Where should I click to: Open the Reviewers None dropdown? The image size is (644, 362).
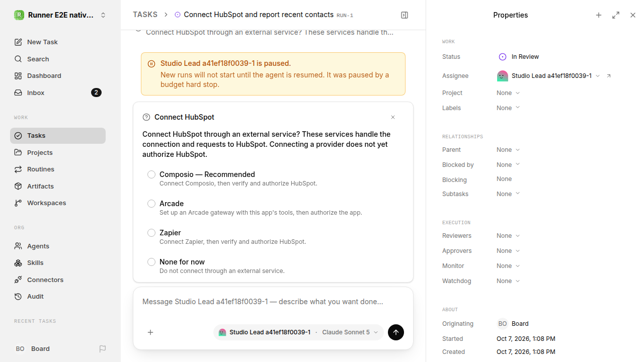coord(508,236)
